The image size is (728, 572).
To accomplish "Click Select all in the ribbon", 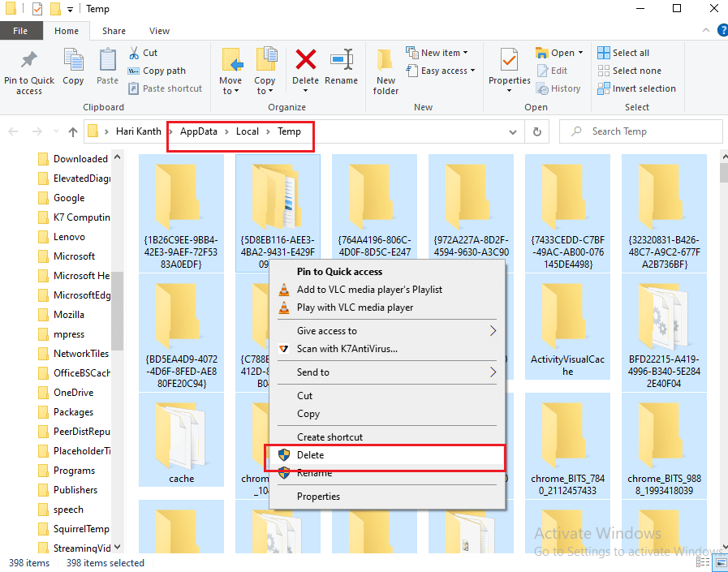I will (623, 53).
